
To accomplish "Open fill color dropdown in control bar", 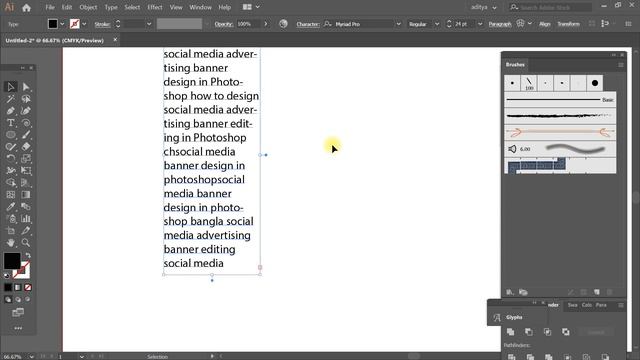I will coord(62,24).
